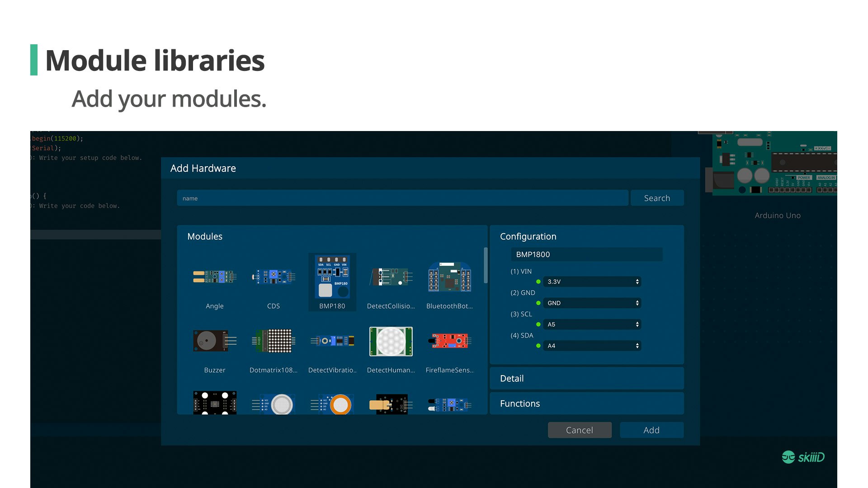Open the SDA A4 pin dropdown
This screenshot has width=868, height=488.
click(592, 346)
